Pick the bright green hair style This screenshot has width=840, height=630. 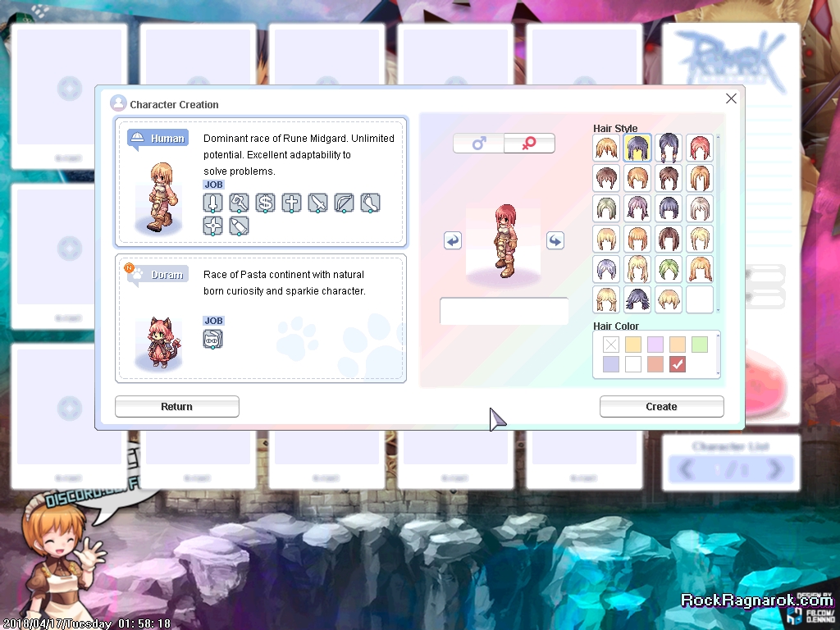tap(669, 269)
